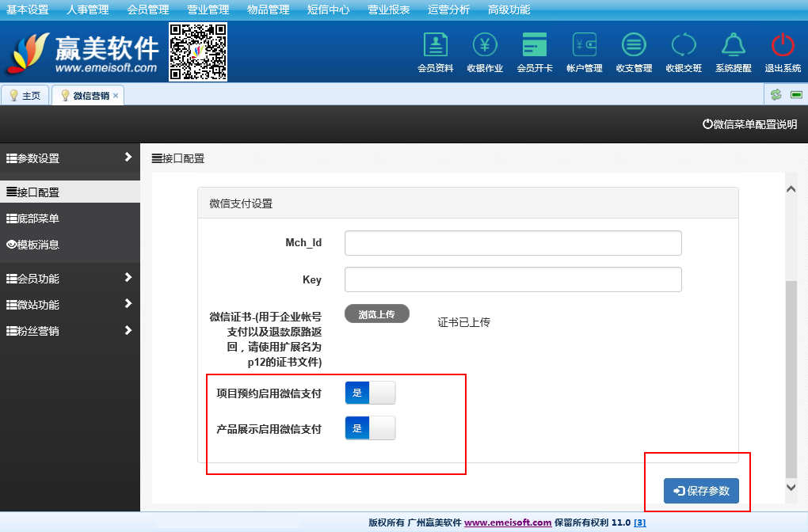Screen dimensions: 808x532
Task: Expand the 参数设置 sidebar section
Action: 70,158
